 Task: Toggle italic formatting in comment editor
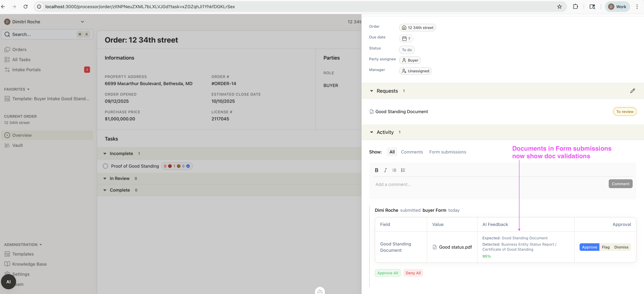[x=385, y=170]
